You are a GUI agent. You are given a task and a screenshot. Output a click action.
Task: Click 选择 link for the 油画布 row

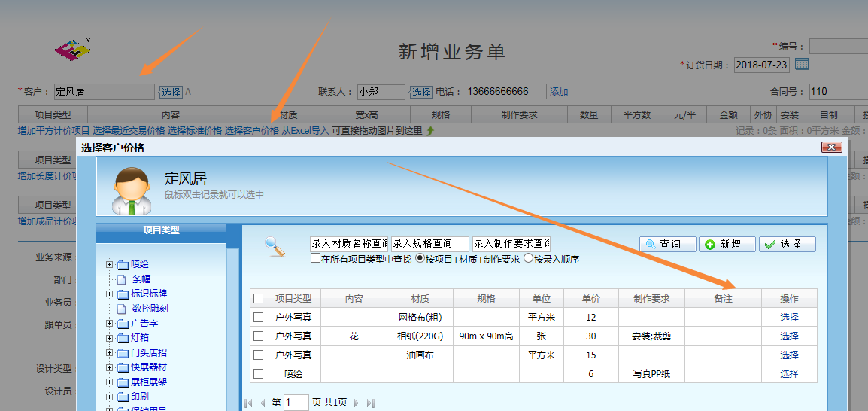pyautogui.click(x=789, y=355)
